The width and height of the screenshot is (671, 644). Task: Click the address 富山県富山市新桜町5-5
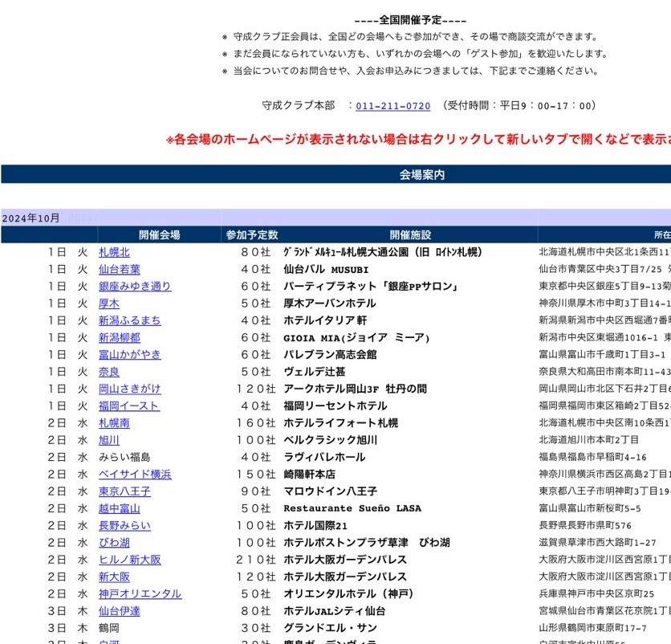tap(590, 508)
